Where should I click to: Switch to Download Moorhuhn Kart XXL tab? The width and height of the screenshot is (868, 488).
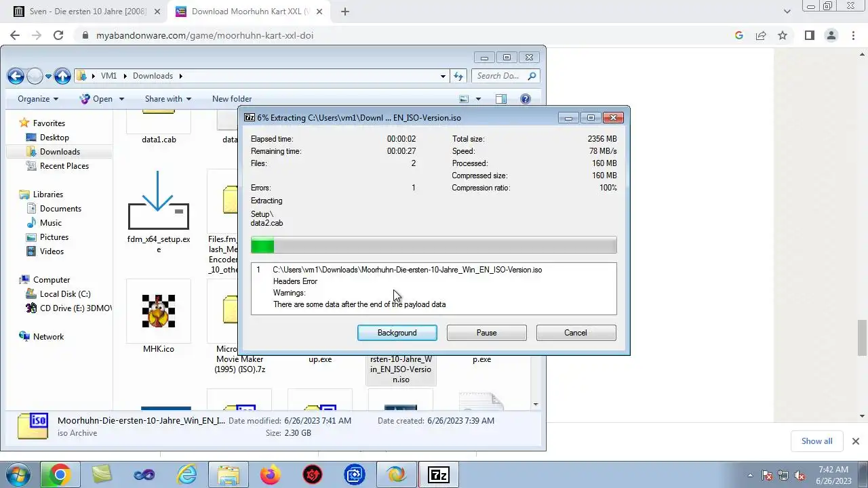[x=250, y=12]
